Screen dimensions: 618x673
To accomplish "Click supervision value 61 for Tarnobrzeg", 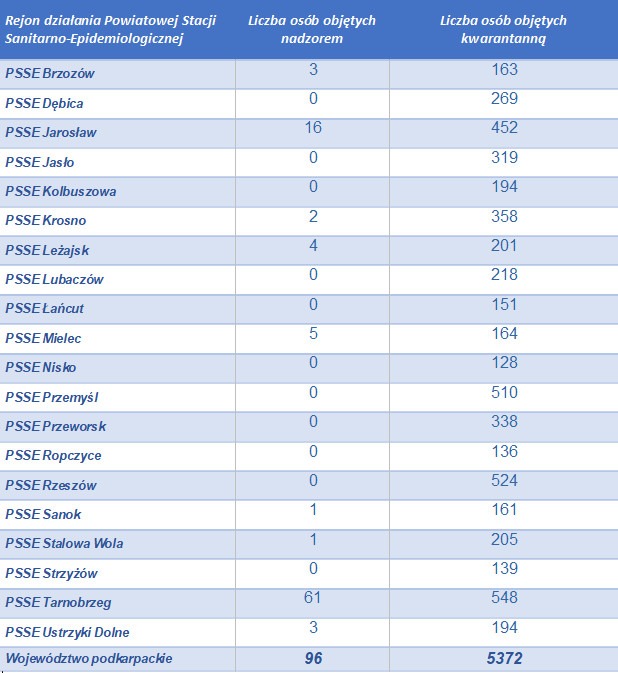I will [x=313, y=598].
